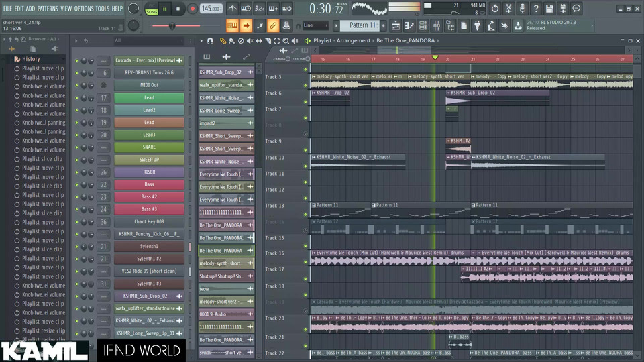Toggle loop recording icon
644x362 pixels.
click(x=287, y=8)
